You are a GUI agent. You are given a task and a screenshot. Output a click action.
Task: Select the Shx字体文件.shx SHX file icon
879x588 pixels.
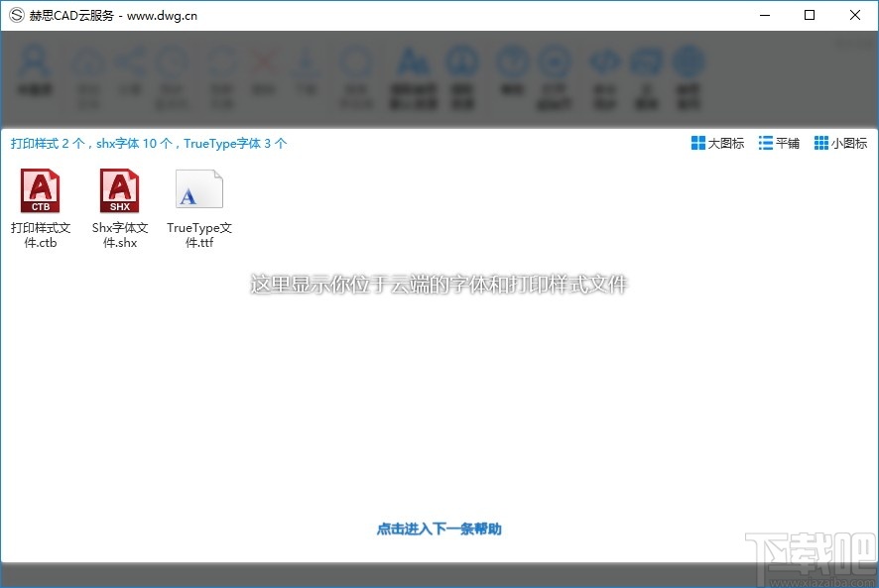pyautogui.click(x=119, y=191)
